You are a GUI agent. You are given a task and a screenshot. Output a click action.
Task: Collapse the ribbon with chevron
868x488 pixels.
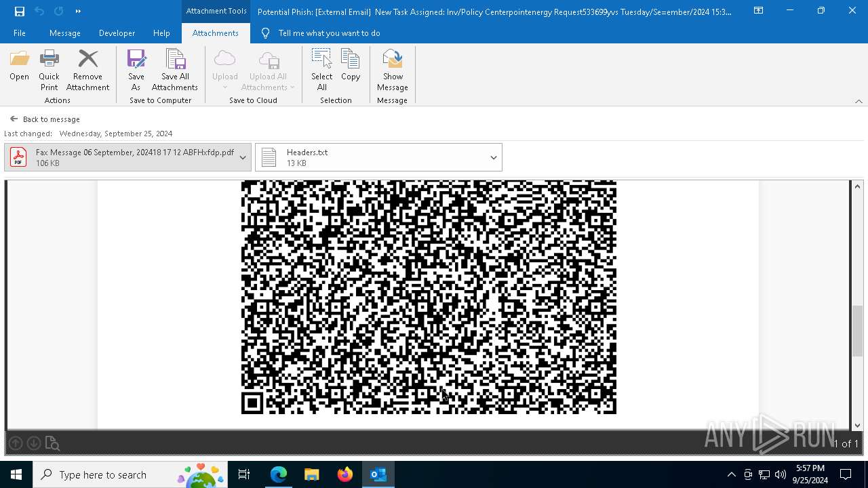point(859,101)
